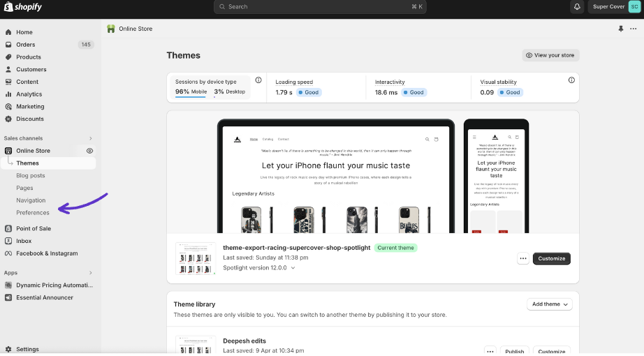Click the Dynamic Pricing app icon

click(x=8, y=285)
